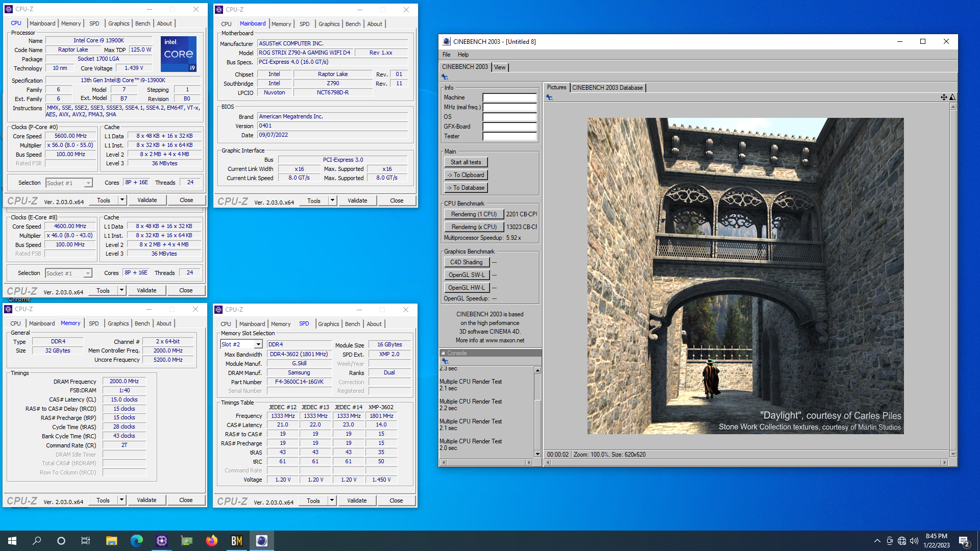This screenshot has width=980, height=551.
Task: Select the About tab in the Memory CPU-Z window
Action: pyautogui.click(x=164, y=323)
